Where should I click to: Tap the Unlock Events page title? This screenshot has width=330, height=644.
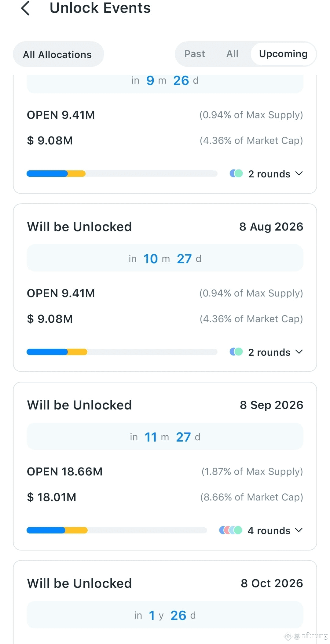(x=100, y=8)
